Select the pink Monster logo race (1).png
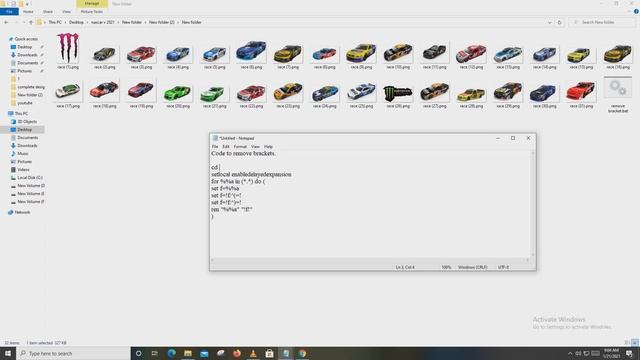Image resolution: width=640 pixels, height=360 pixels. pos(68,48)
